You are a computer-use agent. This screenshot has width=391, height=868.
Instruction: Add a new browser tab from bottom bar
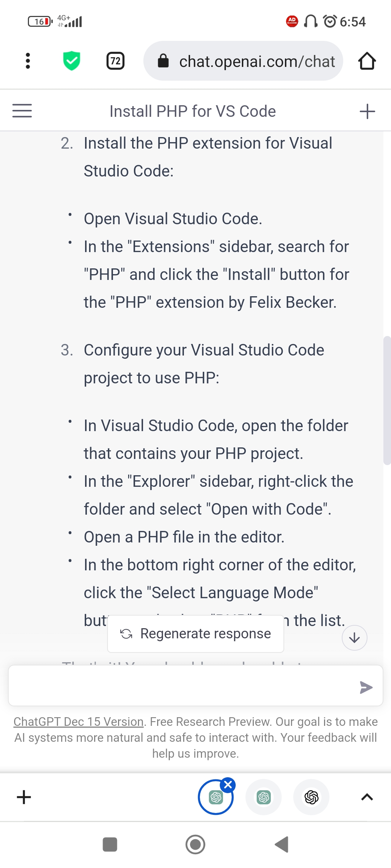(24, 797)
